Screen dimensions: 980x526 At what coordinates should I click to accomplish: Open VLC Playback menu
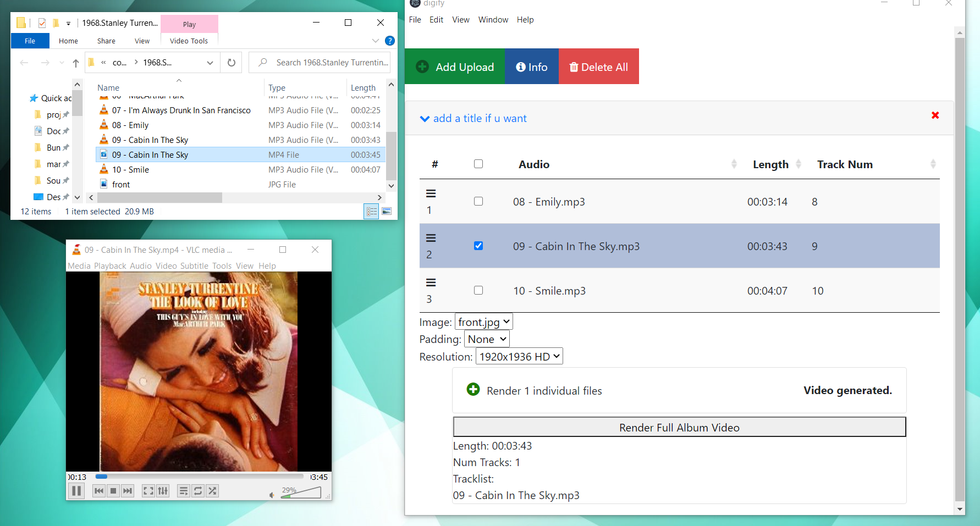110,265
